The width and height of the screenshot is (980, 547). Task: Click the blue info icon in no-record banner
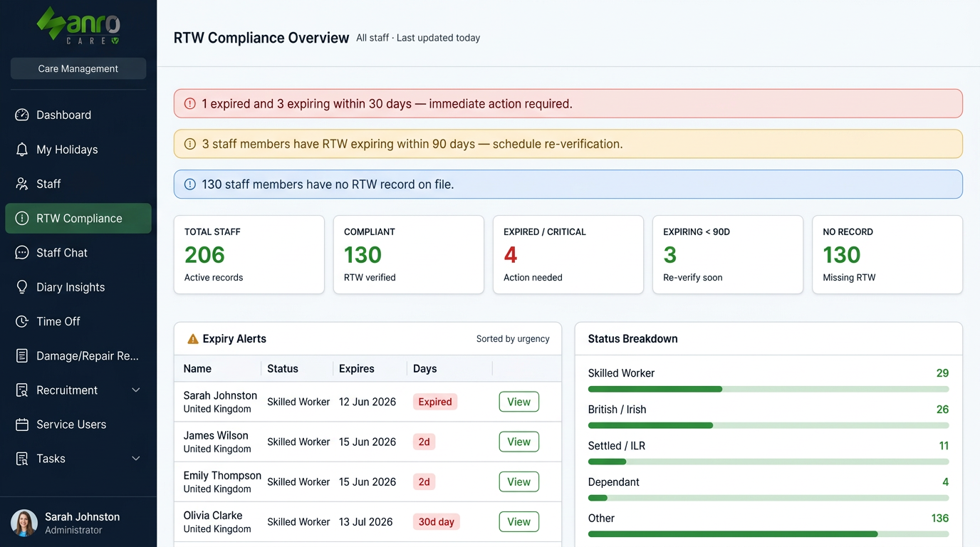click(x=190, y=184)
